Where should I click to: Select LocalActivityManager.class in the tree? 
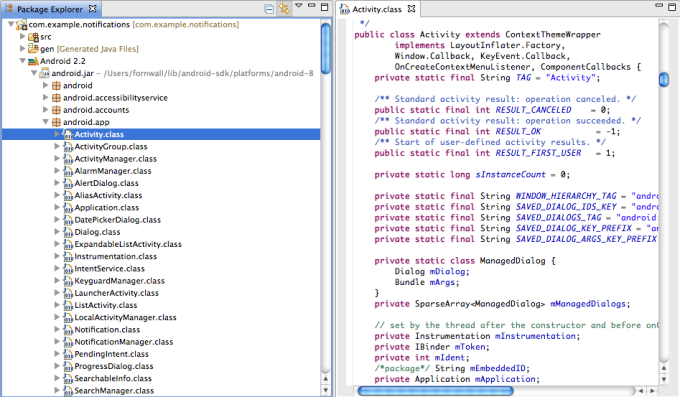point(125,317)
